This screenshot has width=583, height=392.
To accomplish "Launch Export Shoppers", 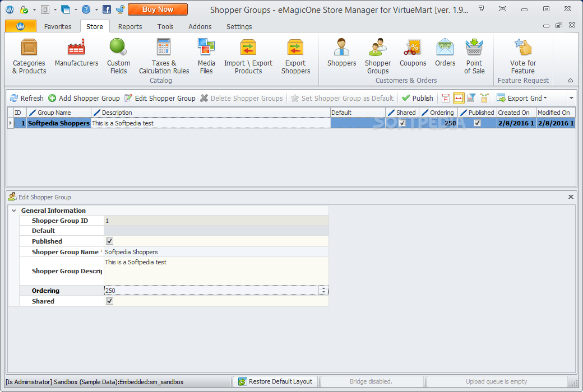I will pyautogui.click(x=295, y=57).
